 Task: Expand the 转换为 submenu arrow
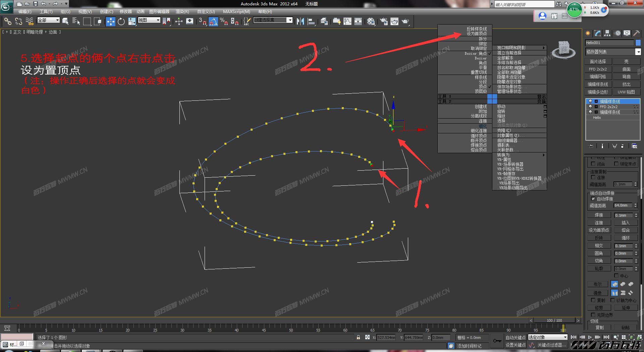[x=544, y=155]
